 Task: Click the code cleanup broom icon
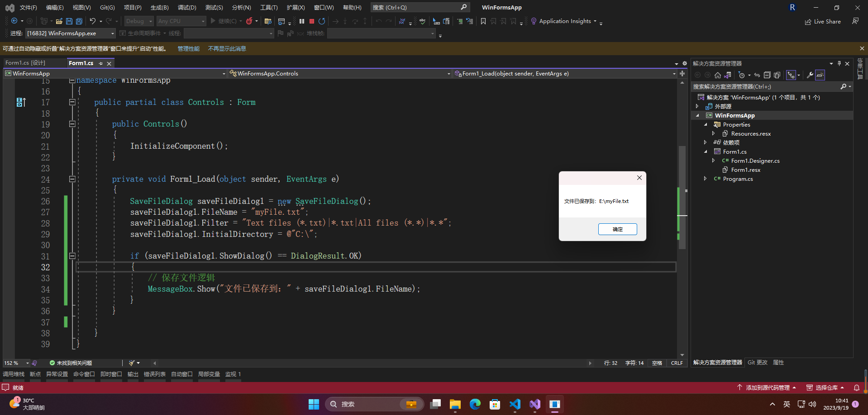click(x=132, y=363)
